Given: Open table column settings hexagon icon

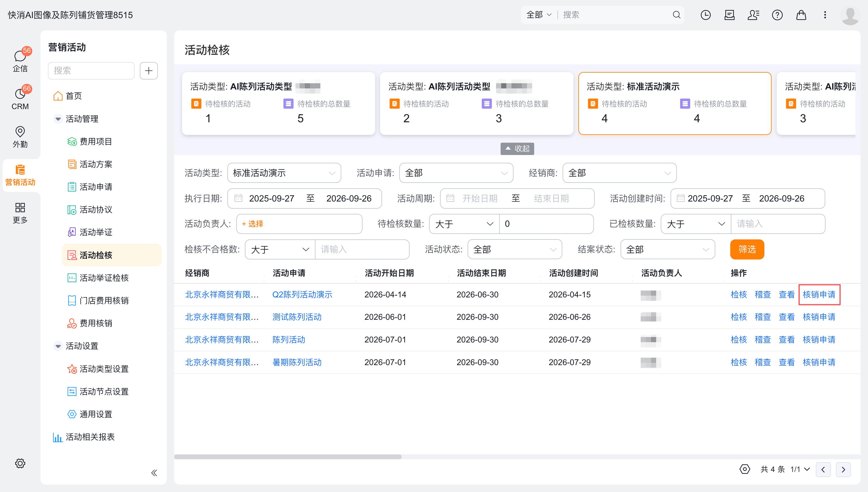Looking at the screenshot, I should click(x=745, y=469).
